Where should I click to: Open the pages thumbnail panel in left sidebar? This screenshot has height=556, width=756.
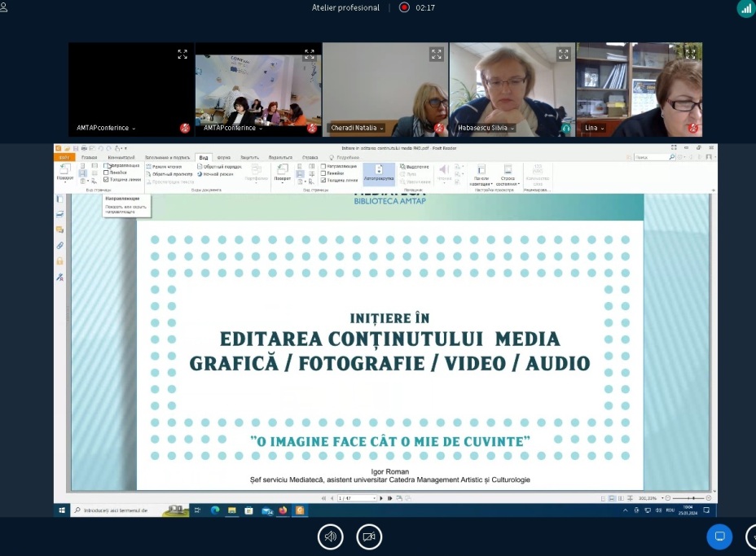click(x=59, y=199)
